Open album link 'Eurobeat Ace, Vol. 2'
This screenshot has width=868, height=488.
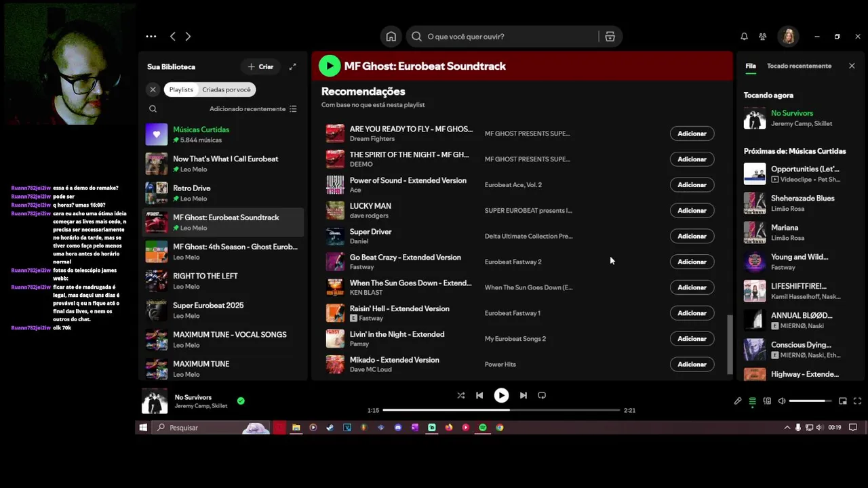[x=513, y=184]
